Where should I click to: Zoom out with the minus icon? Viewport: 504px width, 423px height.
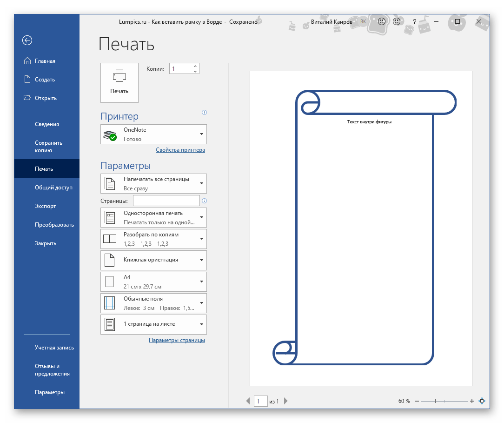417,401
